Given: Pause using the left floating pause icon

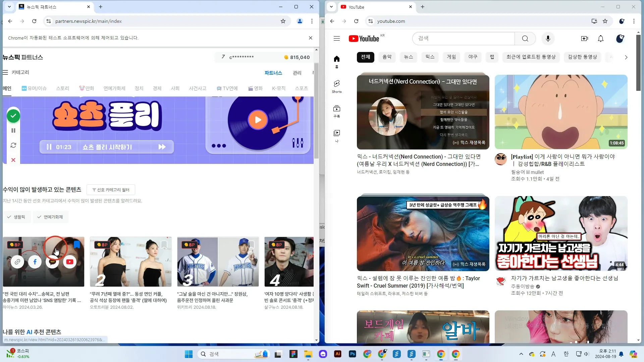Looking at the screenshot, I should tap(13, 130).
